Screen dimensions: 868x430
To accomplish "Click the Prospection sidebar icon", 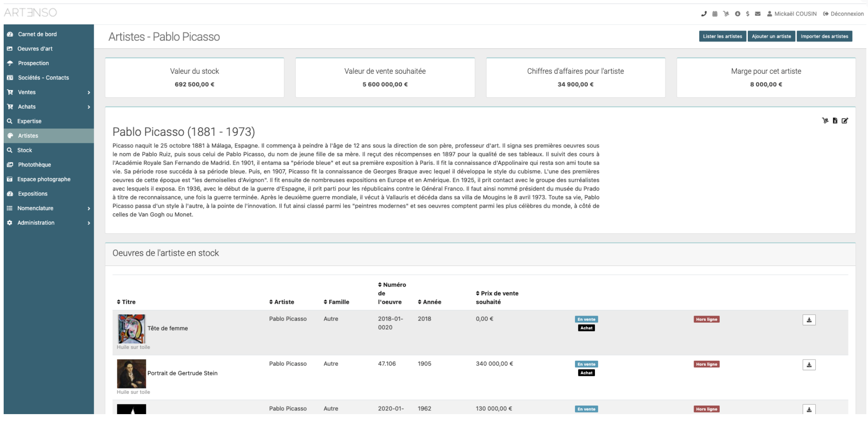I will click(x=10, y=63).
